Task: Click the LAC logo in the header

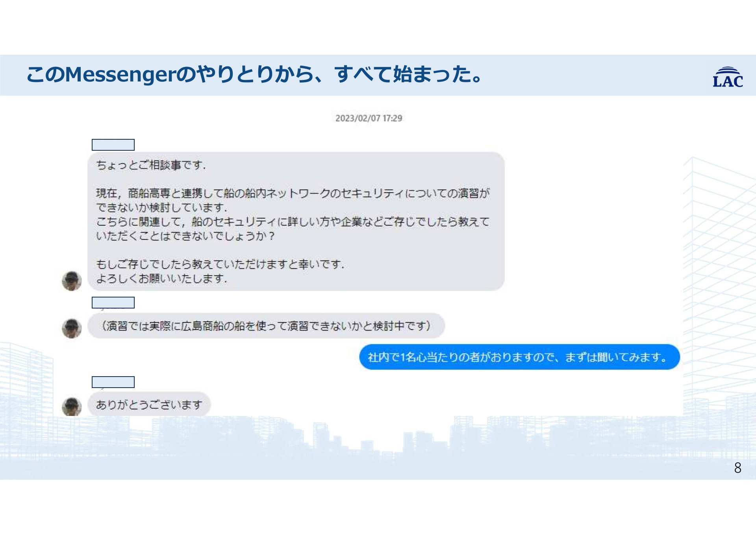Action: point(728,77)
